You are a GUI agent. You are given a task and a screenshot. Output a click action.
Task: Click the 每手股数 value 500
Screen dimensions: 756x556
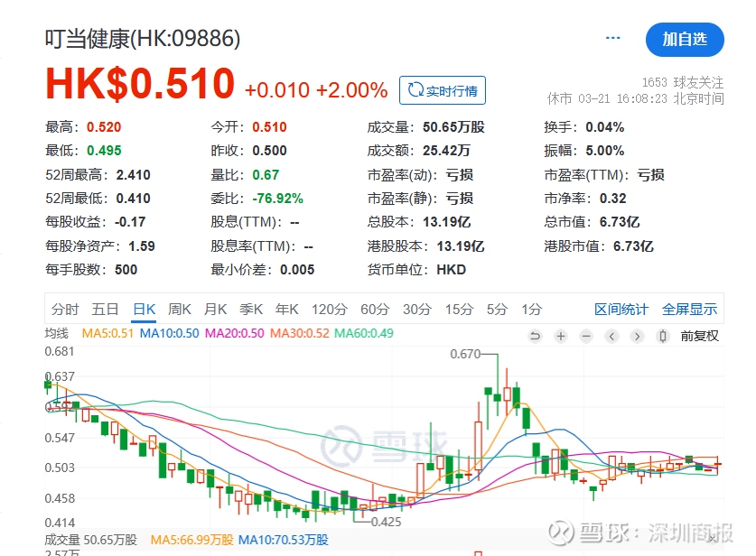(126, 270)
